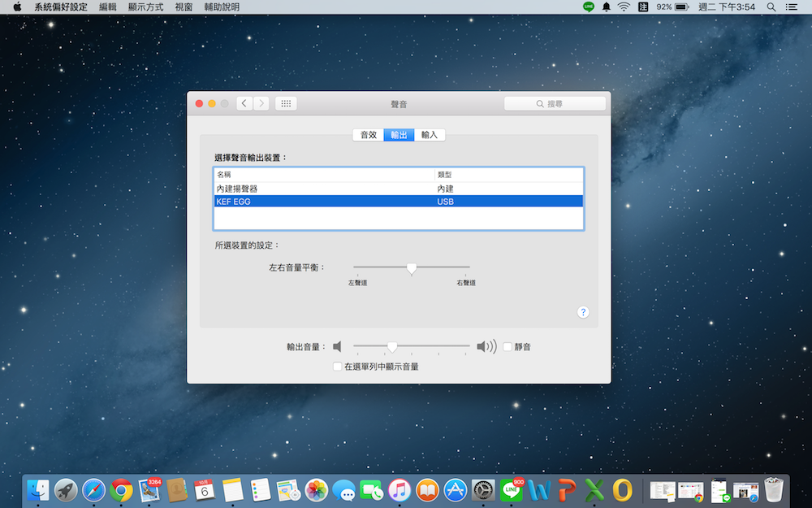Open Safari from the Dock
The width and height of the screenshot is (812, 508).
[94, 489]
